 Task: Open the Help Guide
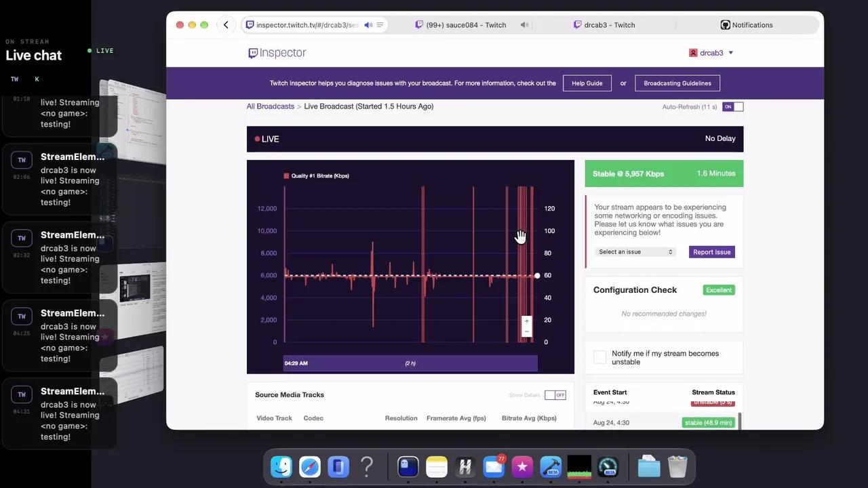coord(587,83)
